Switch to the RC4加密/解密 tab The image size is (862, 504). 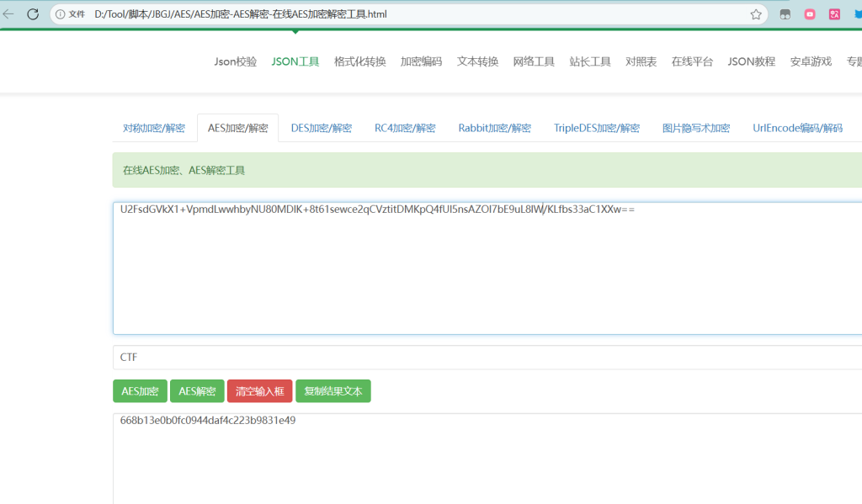[405, 128]
